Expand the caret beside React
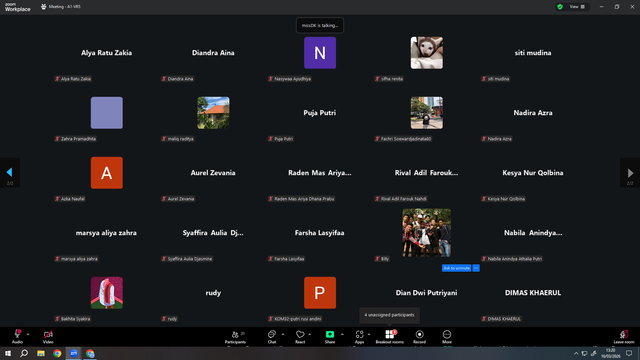Viewport: 640px width, 360px height. (x=309, y=334)
